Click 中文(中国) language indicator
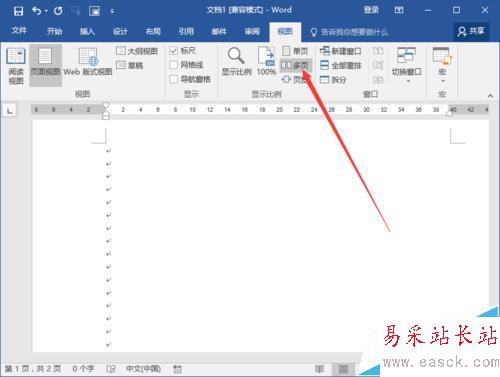500x377 pixels. coord(143,369)
